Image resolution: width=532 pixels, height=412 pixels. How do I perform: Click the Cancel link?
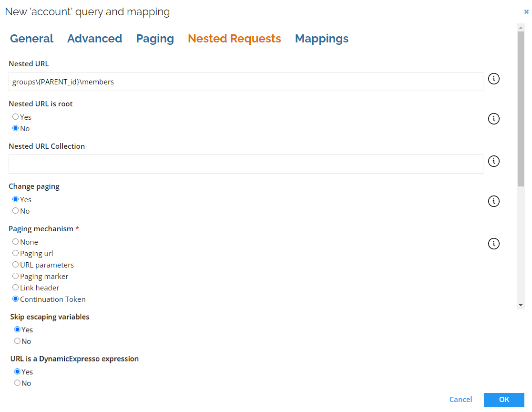(460, 400)
